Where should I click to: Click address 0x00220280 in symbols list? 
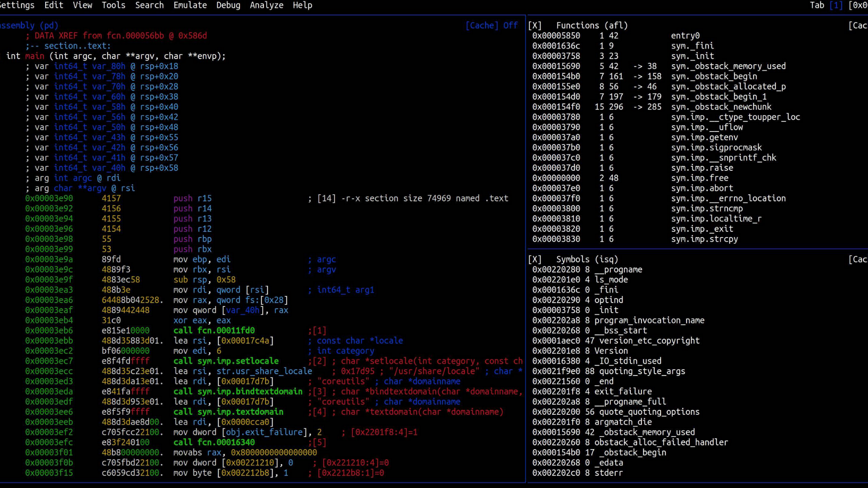[x=556, y=269]
